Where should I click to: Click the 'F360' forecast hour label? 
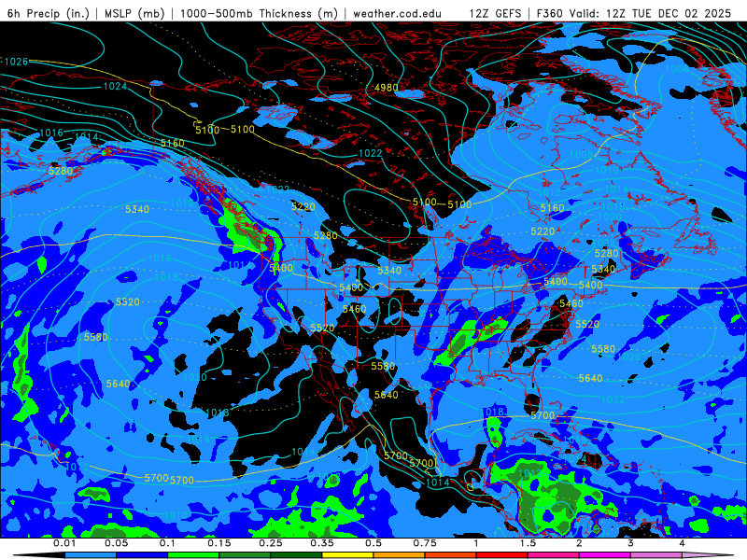549,13
